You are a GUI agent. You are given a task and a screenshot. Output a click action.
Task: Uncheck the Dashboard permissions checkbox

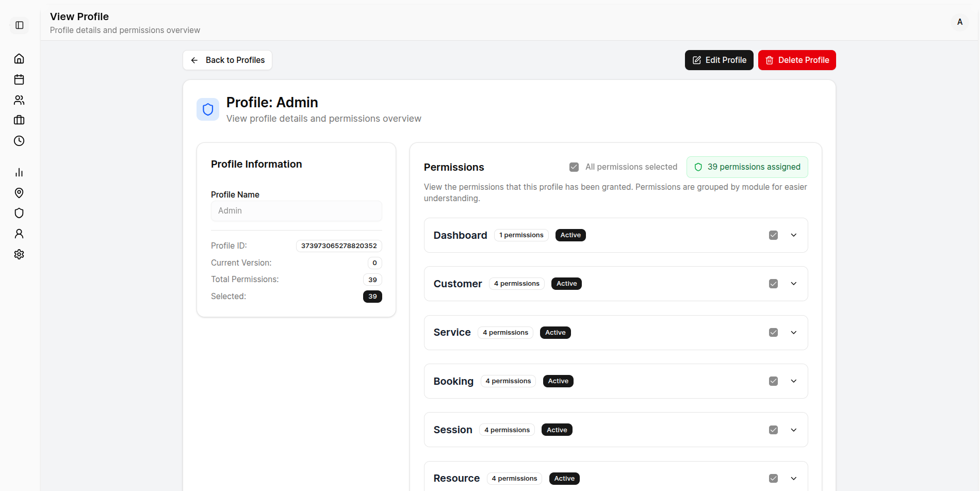[x=773, y=235]
